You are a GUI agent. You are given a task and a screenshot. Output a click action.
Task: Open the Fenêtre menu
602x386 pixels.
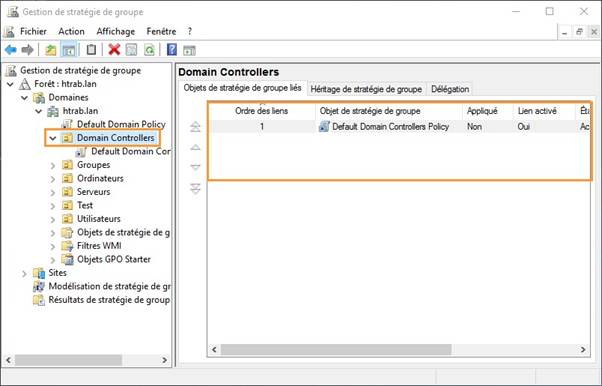161,31
